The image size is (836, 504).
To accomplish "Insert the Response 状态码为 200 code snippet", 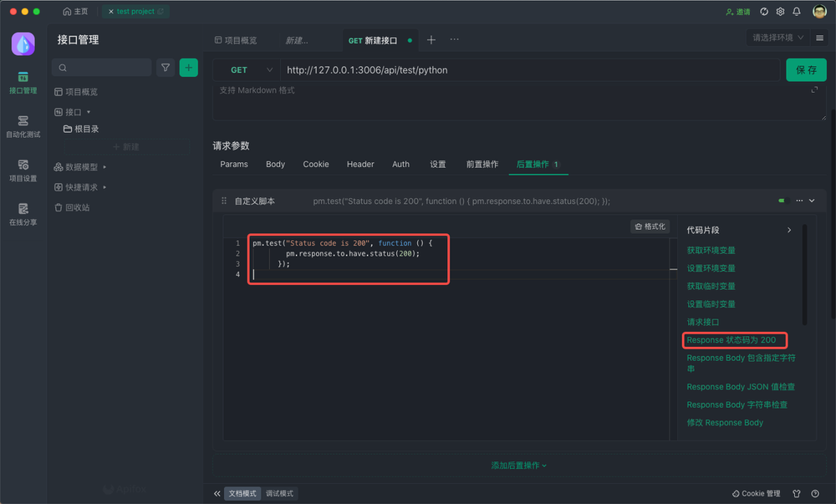I will [734, 339].
